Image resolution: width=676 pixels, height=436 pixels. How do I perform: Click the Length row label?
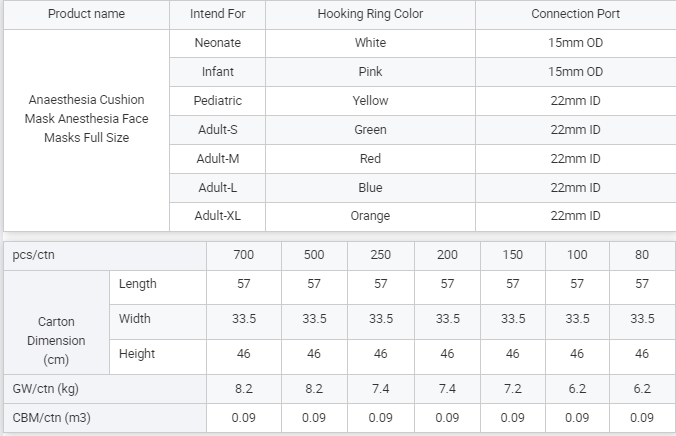click(x=137, y=284)
